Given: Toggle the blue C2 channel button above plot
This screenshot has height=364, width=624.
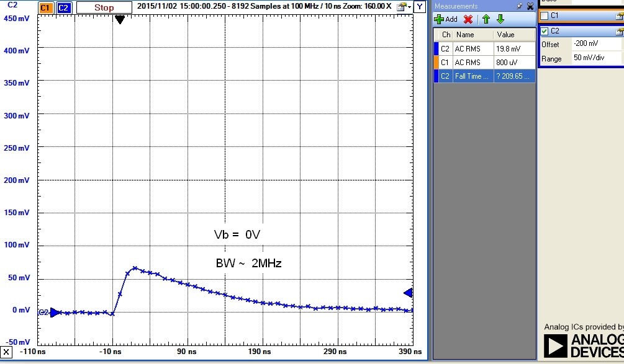Looking at the screenshot, I should [x=64, y=8].
